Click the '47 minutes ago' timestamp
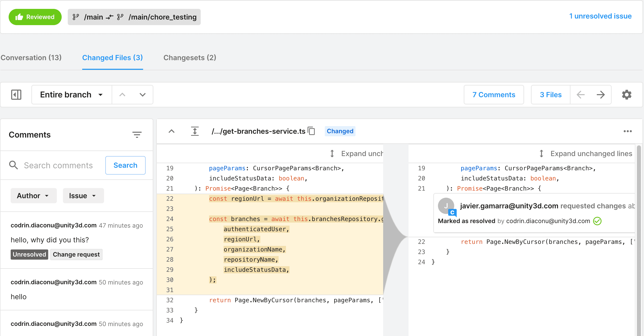 click(121, 225)
